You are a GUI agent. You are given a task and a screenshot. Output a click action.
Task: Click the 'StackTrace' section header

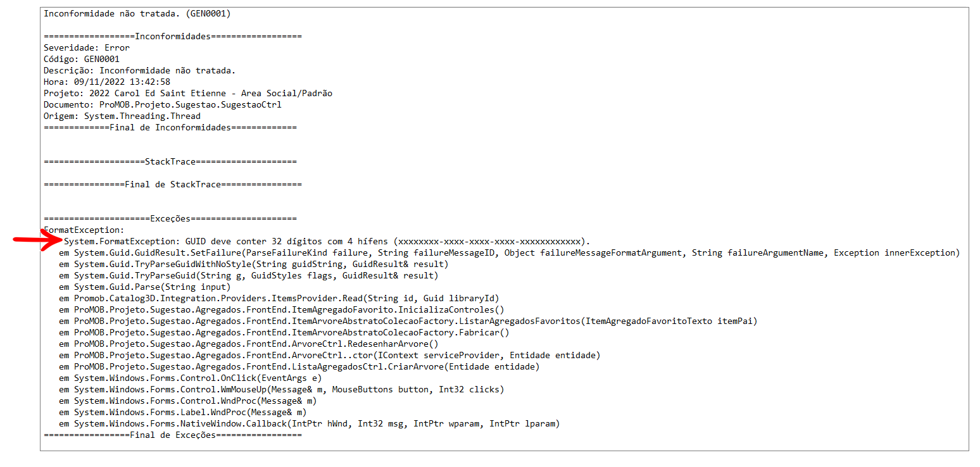(170, 161)
